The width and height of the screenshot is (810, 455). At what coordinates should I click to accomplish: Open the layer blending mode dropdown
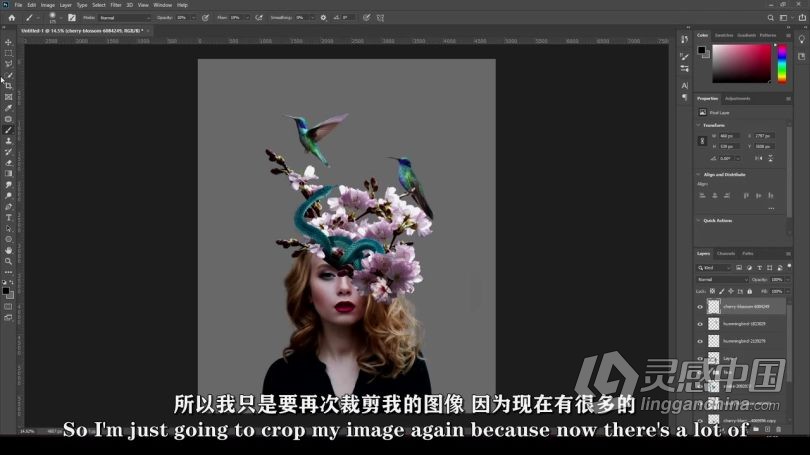720,279
